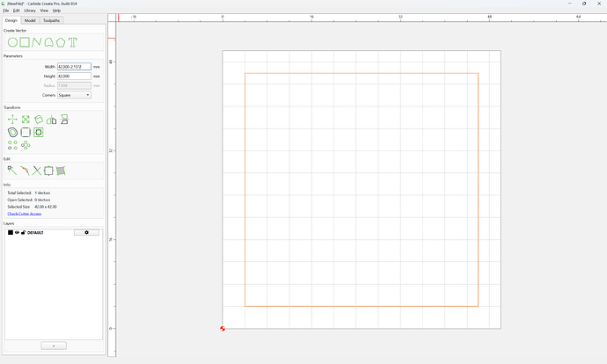
Task: Click the Join Vectors curve icon
Action: point(25,171)
